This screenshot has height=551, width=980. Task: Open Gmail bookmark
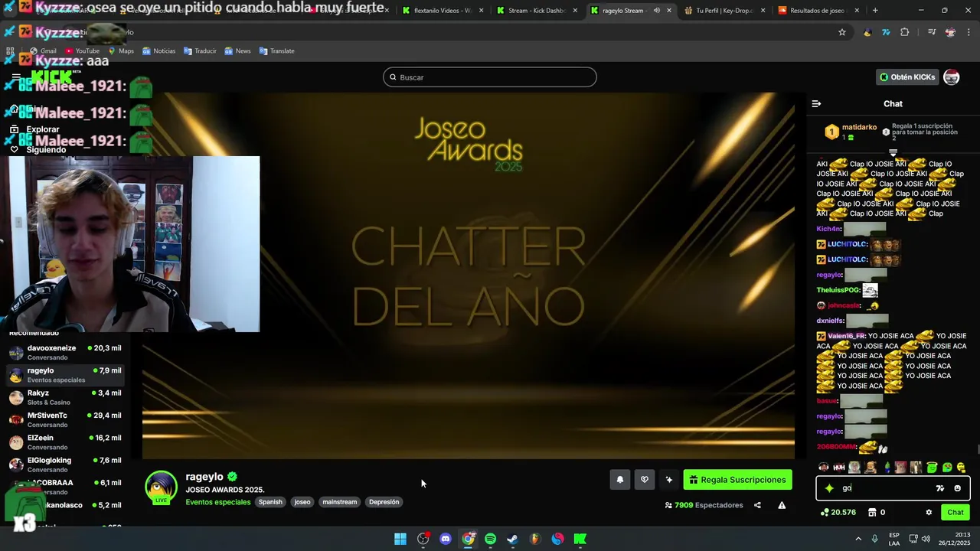(42, 51)
